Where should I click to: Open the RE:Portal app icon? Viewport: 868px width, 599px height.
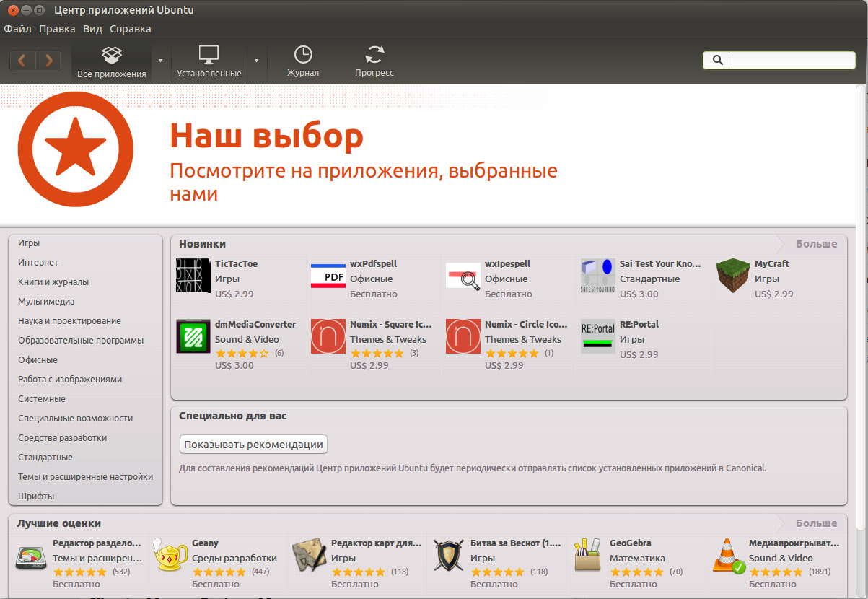coord(598,336)
